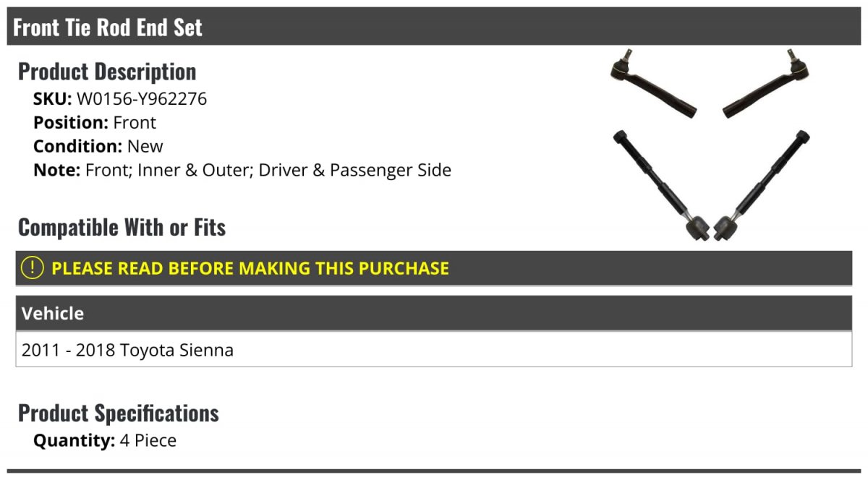This screenshot has width=868, height=480.
Task: Click the yellow exclamation warning icon
Action: coord(33,267)
